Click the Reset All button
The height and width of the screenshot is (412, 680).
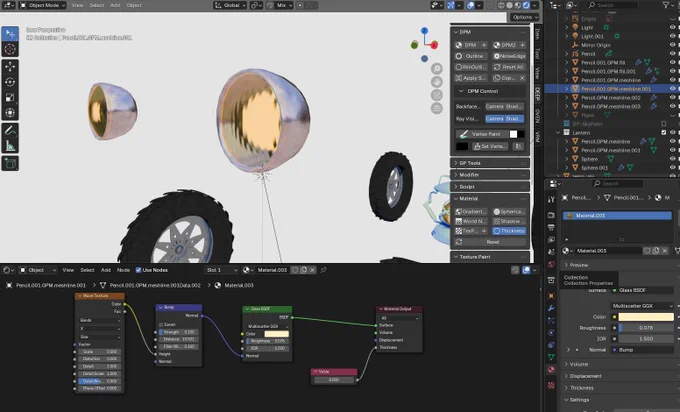click(x=509, y=67)
